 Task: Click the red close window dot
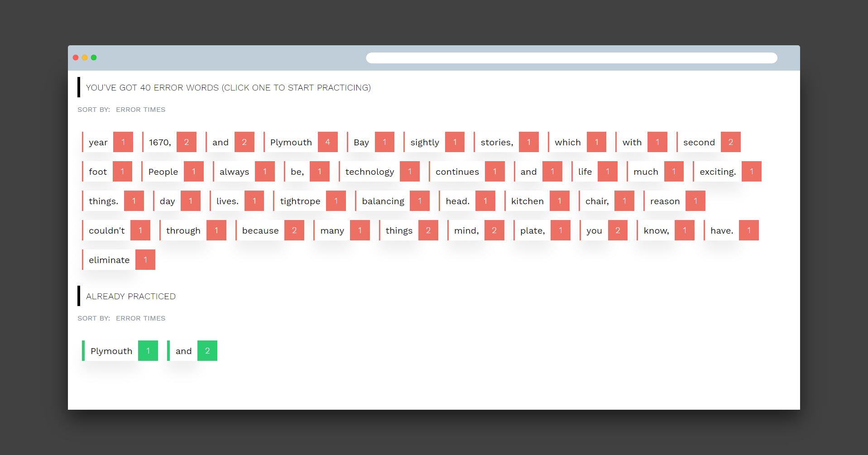(76, 57)
